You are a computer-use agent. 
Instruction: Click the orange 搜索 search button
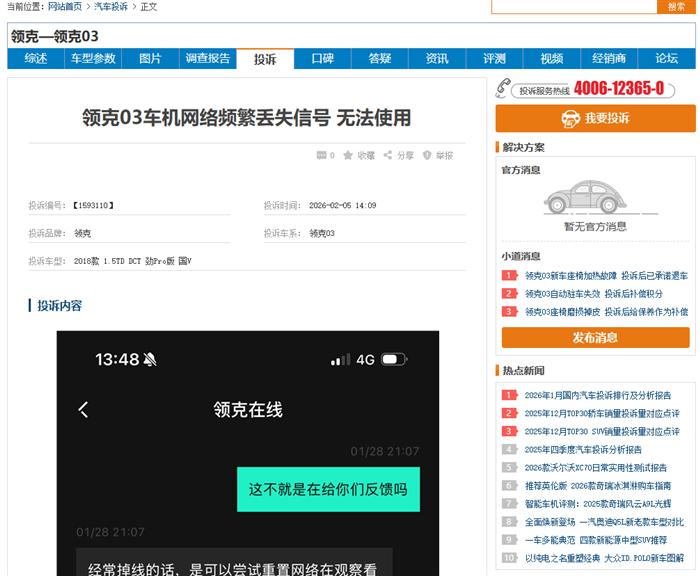(x=677, y=6)
